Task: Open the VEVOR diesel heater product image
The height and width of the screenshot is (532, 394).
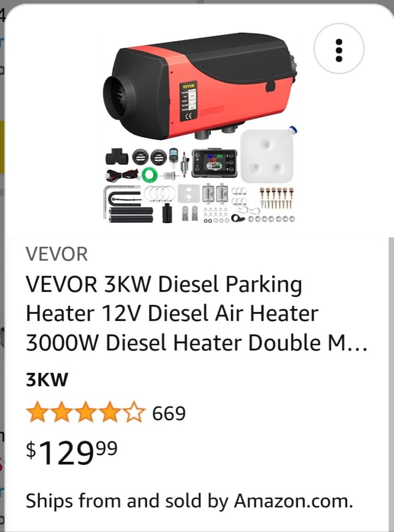Action: (x=200, y=128)
